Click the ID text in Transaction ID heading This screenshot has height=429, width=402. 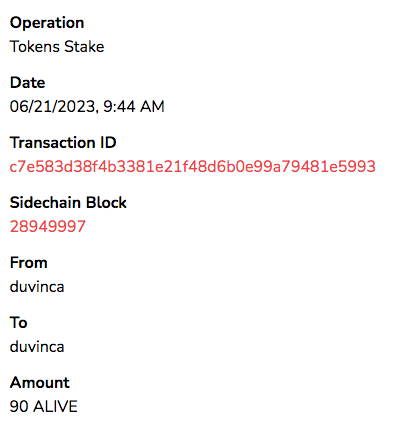tap(108, 143)
